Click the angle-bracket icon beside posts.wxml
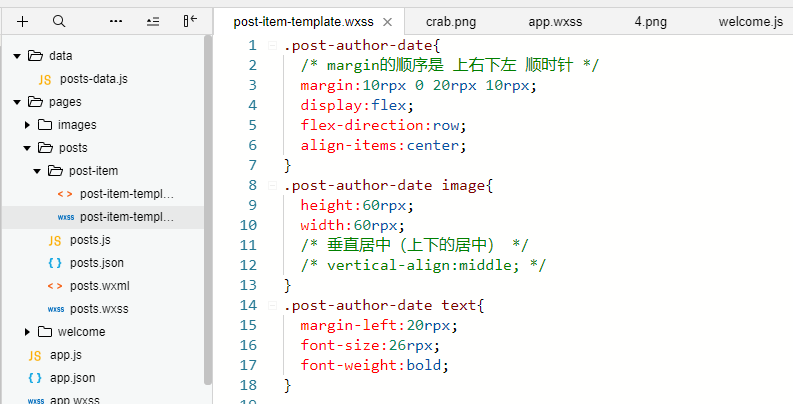 (x=55, y=286)
